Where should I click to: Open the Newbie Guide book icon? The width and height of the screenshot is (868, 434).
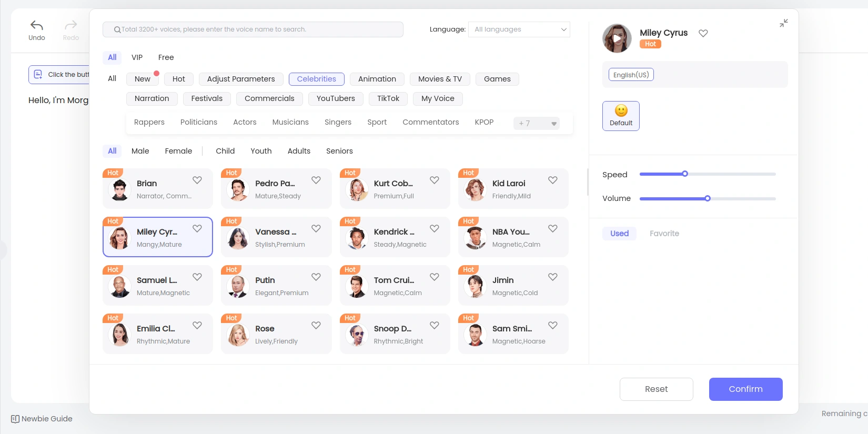click(15, 419)
